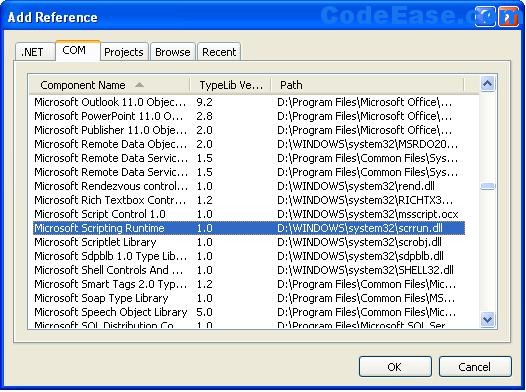Click the vertical scrollbar thumb
Viewport: 526px width, 392px height.
pyautogui.click(x=487, y=186)
